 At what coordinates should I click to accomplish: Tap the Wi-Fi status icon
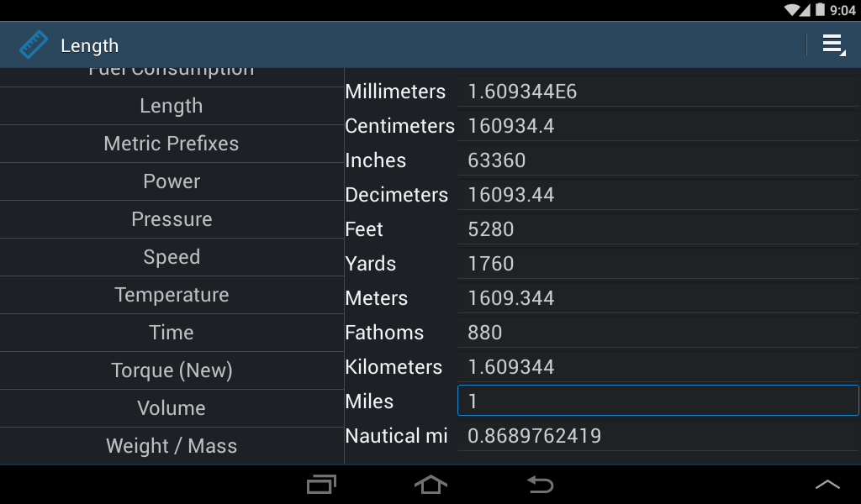(792, 9)
